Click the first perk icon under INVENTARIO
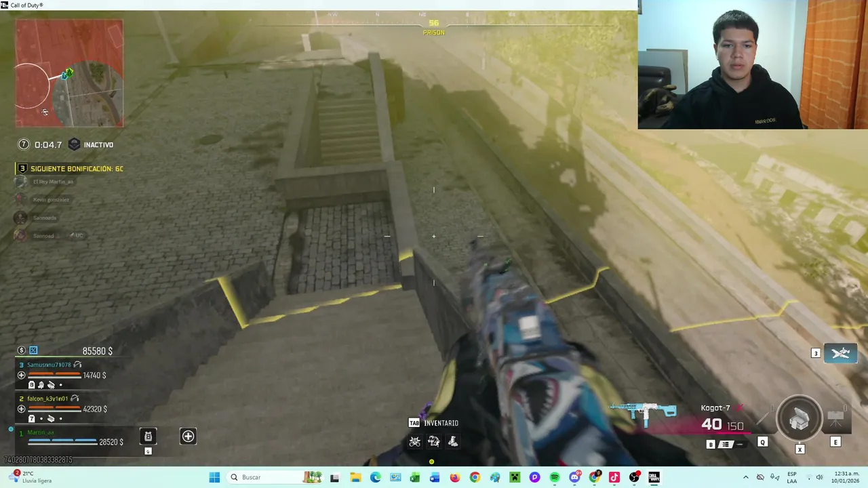The width and height of the screenshot is (868, 488). coord(415,442)
